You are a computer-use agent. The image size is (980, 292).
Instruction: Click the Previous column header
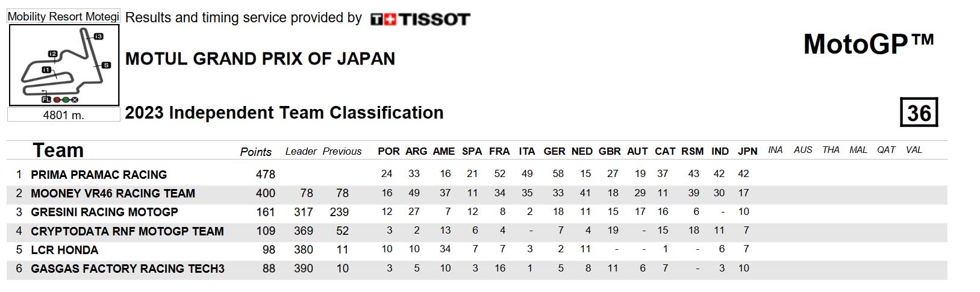coord(342,151)
